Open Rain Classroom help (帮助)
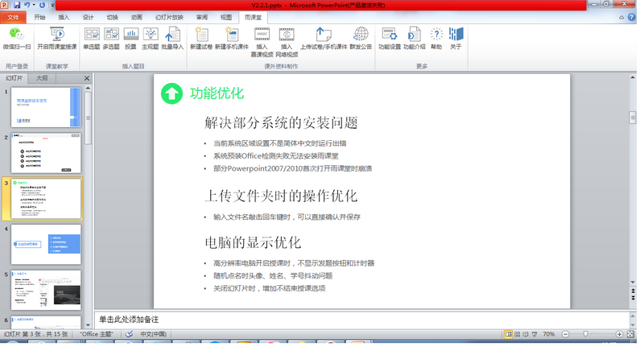644x347 pixels. pos(436,39)
